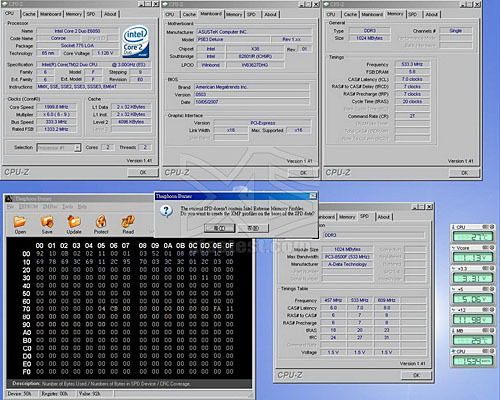Viewport: 500px width, 400px height.
Task: Click OK in the Mainboard CPU-Z window
Action: point(303,173)
